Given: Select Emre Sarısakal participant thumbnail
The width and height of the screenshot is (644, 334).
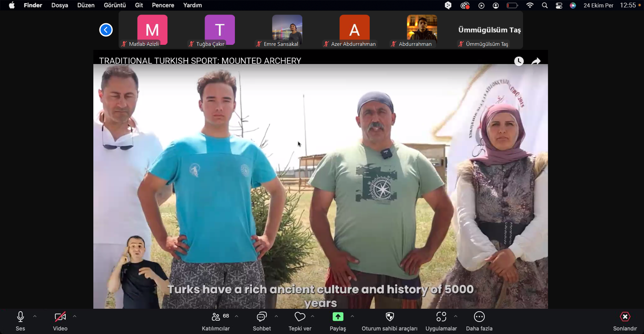Looking at the screenshot, I should click(287, 30).
